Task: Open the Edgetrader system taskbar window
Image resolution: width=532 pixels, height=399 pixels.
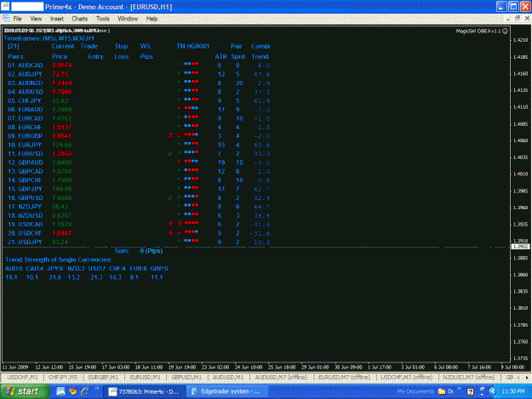Action: tap(226, 391)
